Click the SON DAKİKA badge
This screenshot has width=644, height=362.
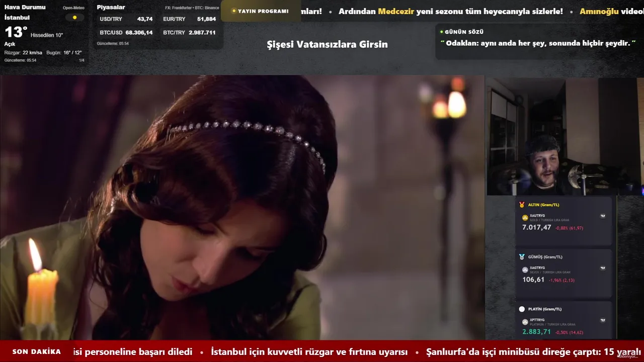click(x=37, y=352)
